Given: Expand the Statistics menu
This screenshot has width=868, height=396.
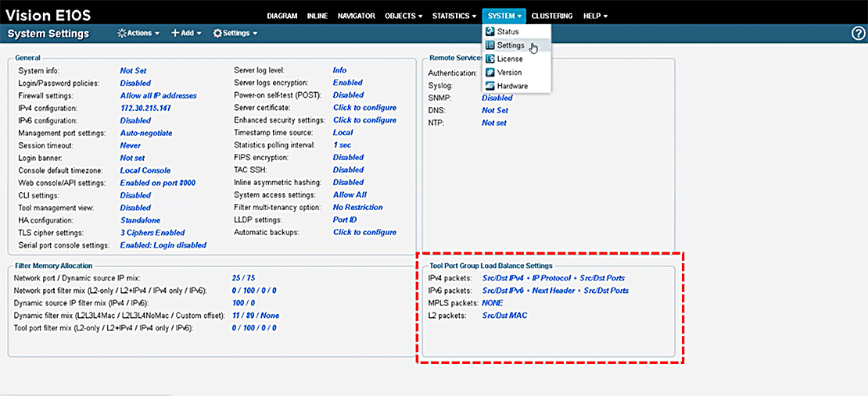Looking at the screenshot, I should tap(454, 16).
